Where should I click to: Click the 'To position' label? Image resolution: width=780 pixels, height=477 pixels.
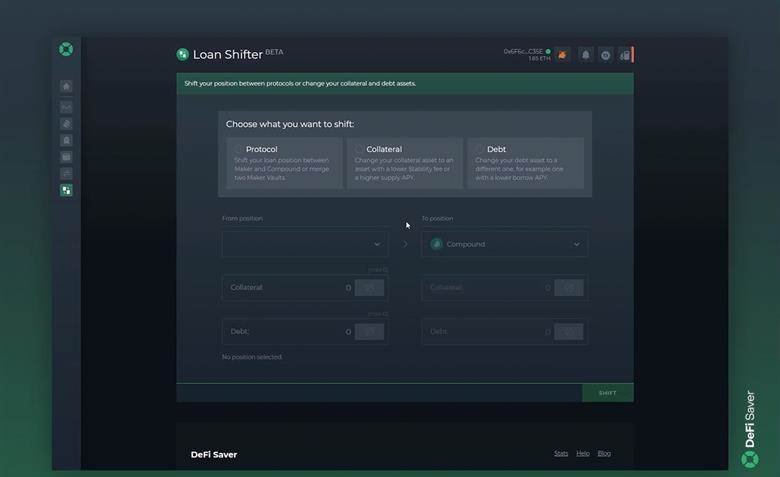pos(437,218)
